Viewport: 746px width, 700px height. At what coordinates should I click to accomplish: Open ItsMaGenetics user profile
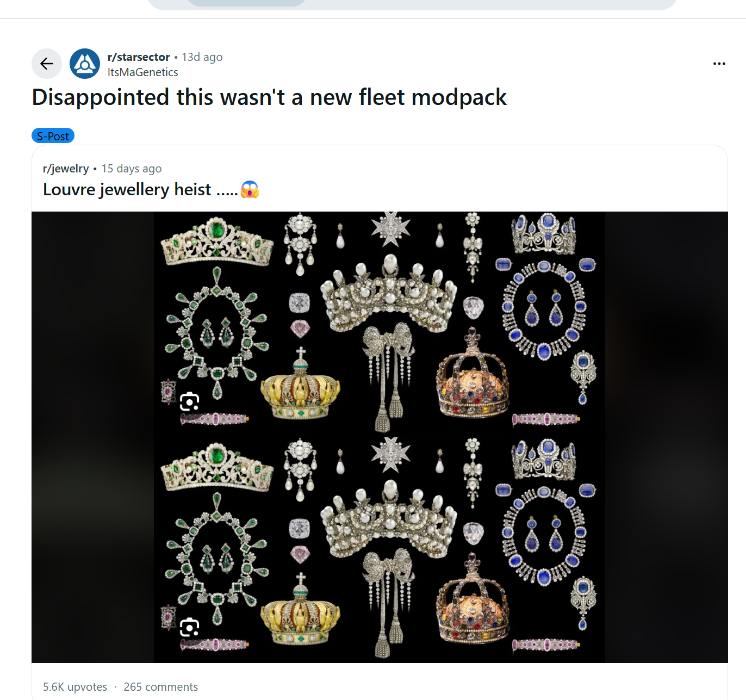(142, 72)
